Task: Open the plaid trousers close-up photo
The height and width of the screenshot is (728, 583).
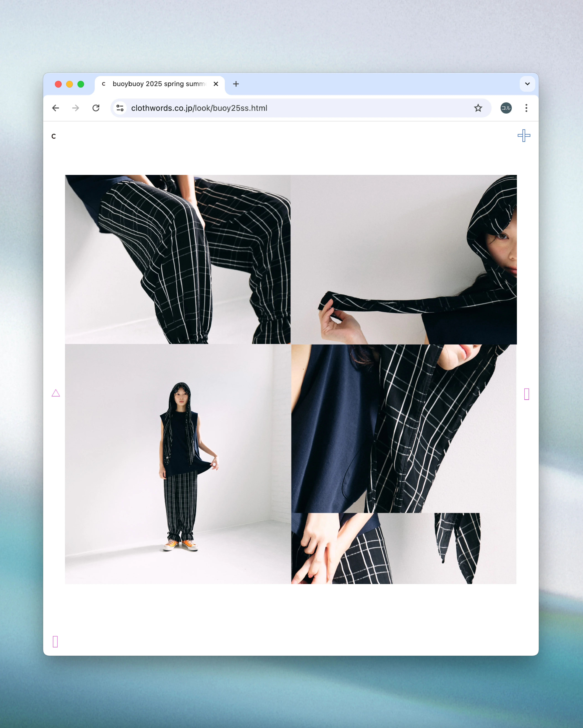Action: tap(178, 259)
